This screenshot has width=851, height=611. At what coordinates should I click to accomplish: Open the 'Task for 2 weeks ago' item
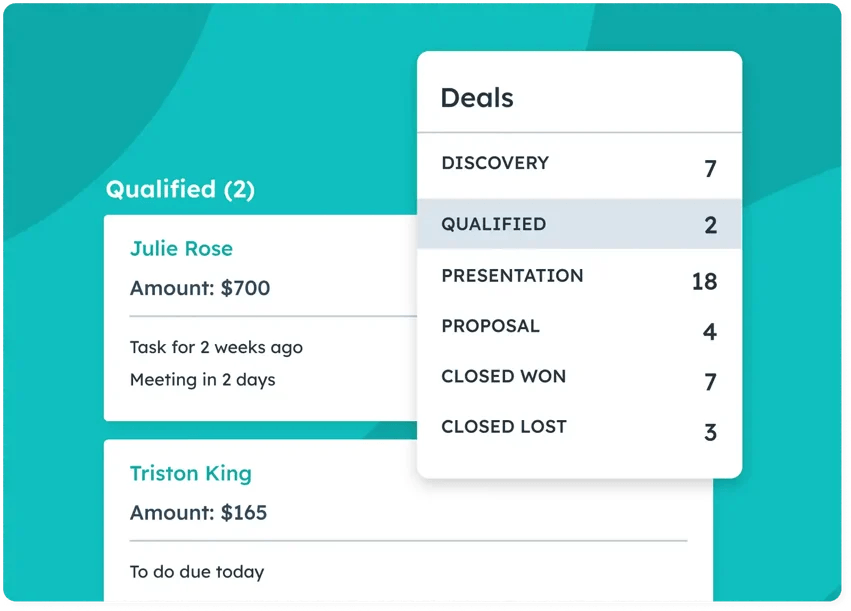[216, 347]
